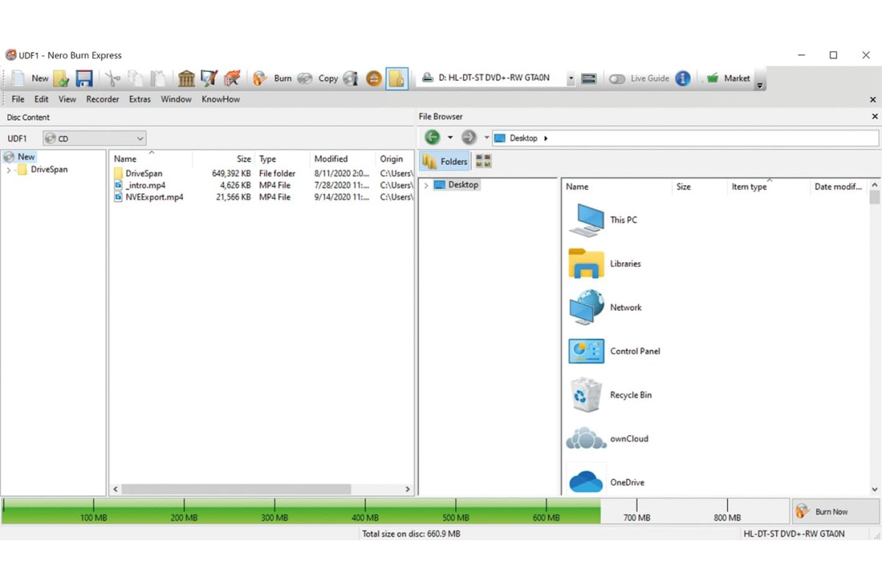The width and height of the screenshot is (882, 588).
Task: Click the scissors cut icon
Action: click(112, 78)
